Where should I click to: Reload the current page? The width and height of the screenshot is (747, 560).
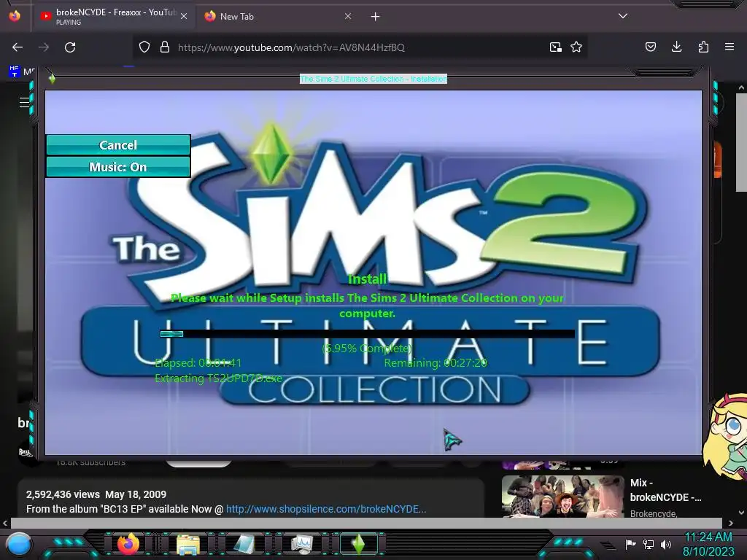(x=70, y=47)
